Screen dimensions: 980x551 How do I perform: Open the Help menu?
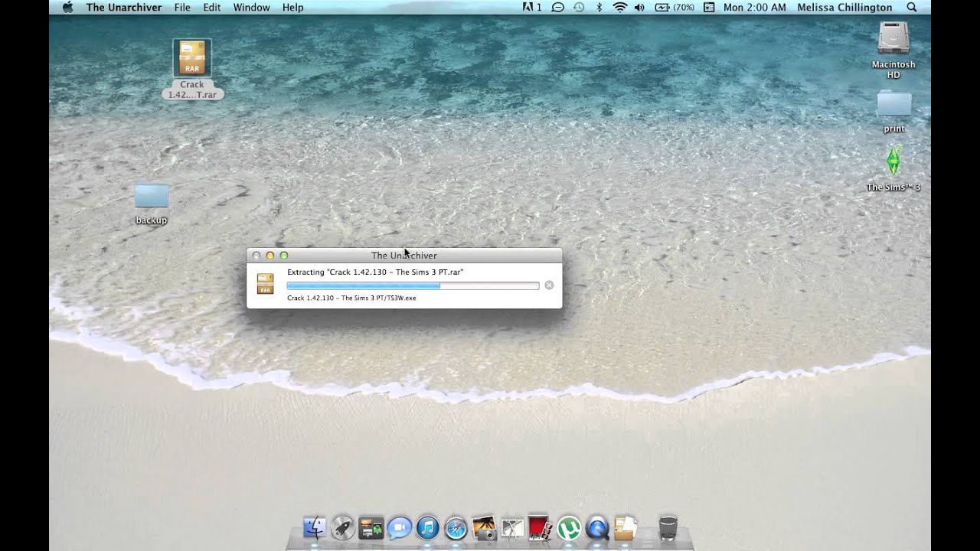click(293, 7)
